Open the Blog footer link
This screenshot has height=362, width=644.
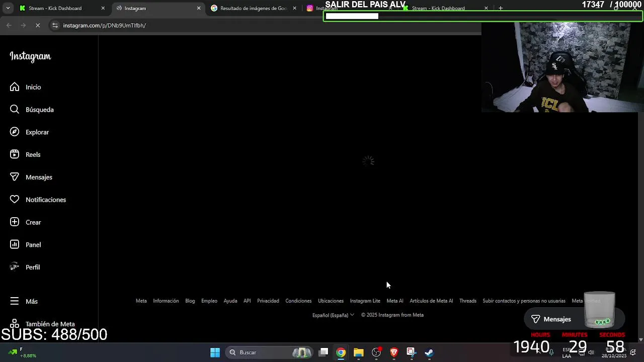coord(190,301)
